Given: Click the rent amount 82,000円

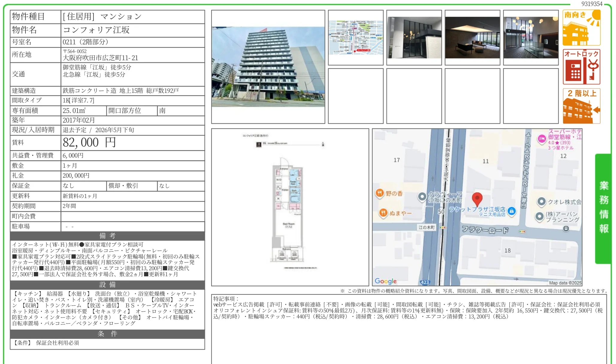Looking at the screenshot, I should point(89,143).
